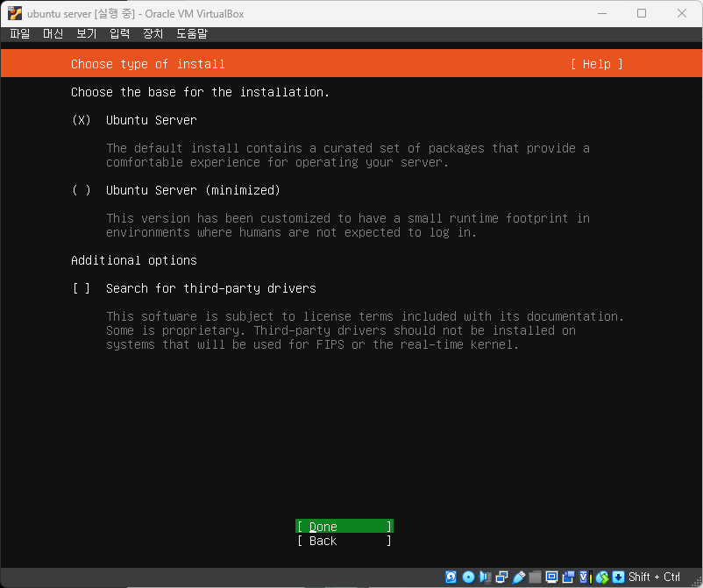Click the shared folders status icon

536,577
